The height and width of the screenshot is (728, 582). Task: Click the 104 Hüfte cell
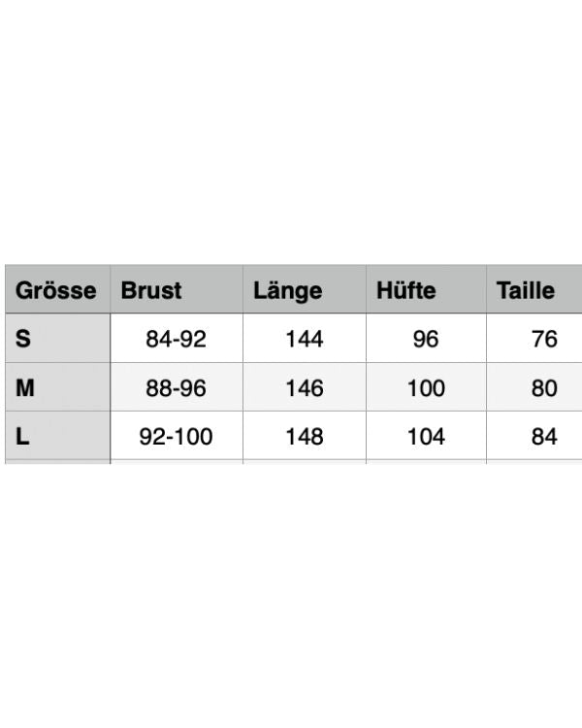click(426, 437)
